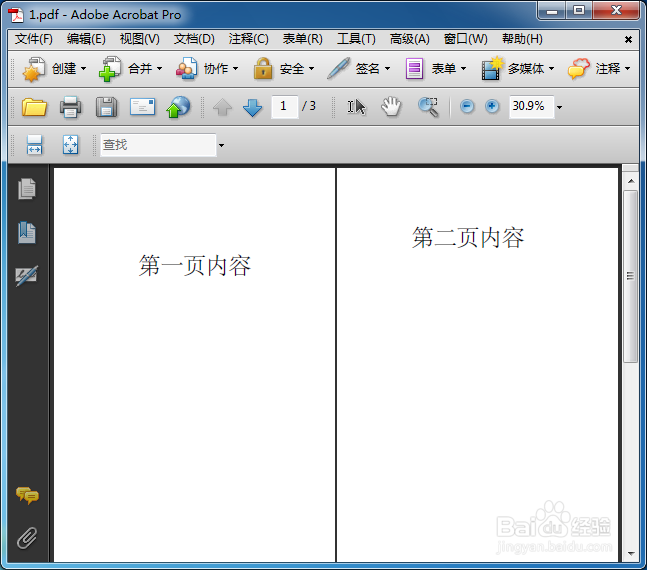The image size is (647, 570).
Task: Click the 合并 (Combine) files icon
Action: click(x=110, y=69)
